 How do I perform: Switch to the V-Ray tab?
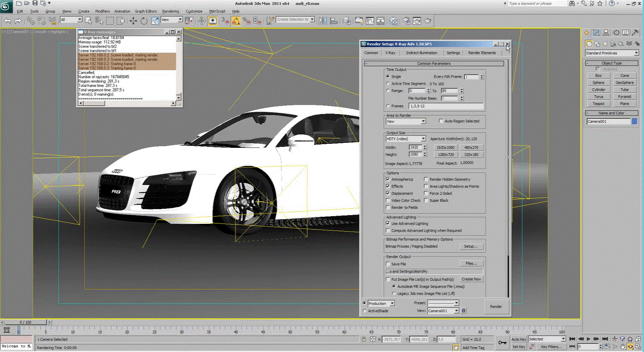coord(390,53)
